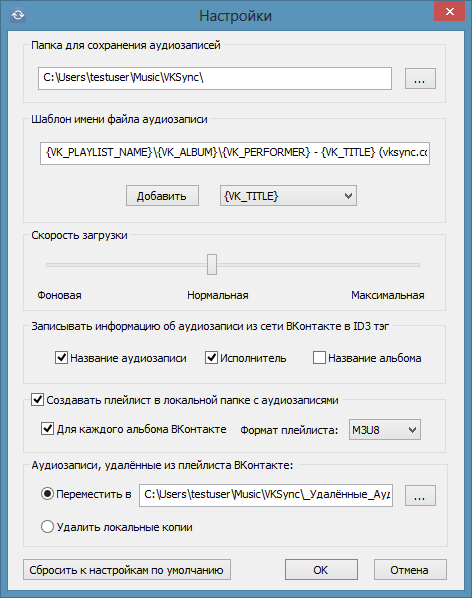Click the download speed slider handle
Image resolution: width=472 pixels, height=598 pixels.
tap(212, 264)
